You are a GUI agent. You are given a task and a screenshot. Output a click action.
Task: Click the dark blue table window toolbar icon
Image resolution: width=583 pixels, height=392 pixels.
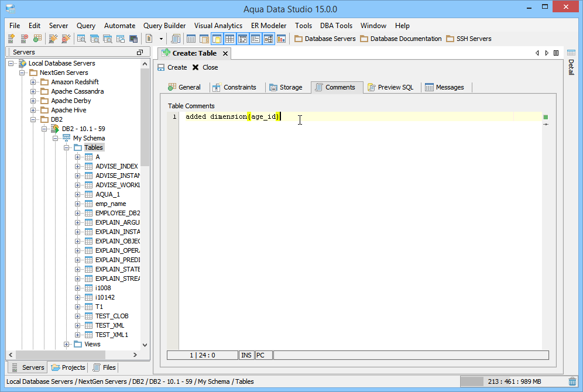133,39
